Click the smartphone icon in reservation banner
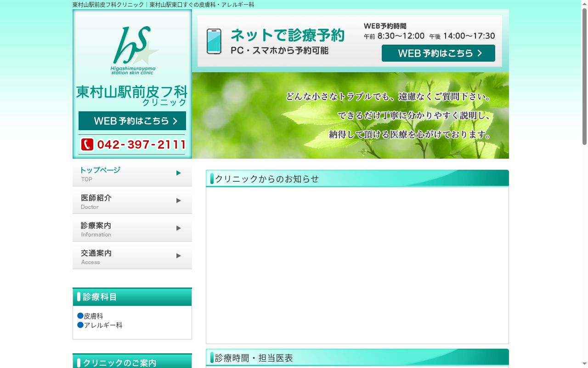Image resolution: width=588 pixels, height=368 pixels. point(214,41)
